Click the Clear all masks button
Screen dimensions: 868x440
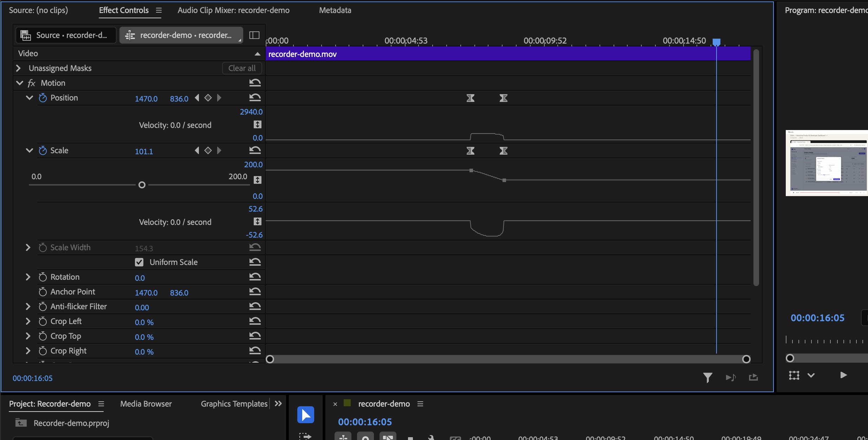pyautogui.click(x=242, y=68)
